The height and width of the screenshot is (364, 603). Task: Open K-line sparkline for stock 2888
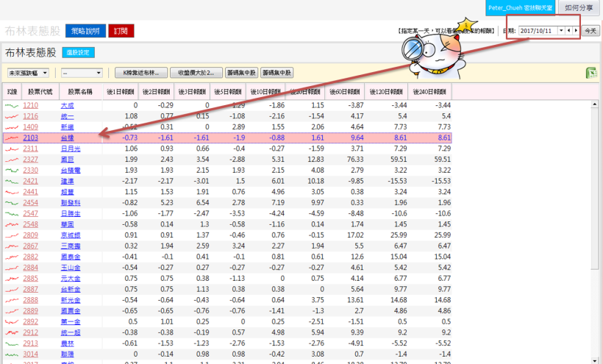click(12, 300)
